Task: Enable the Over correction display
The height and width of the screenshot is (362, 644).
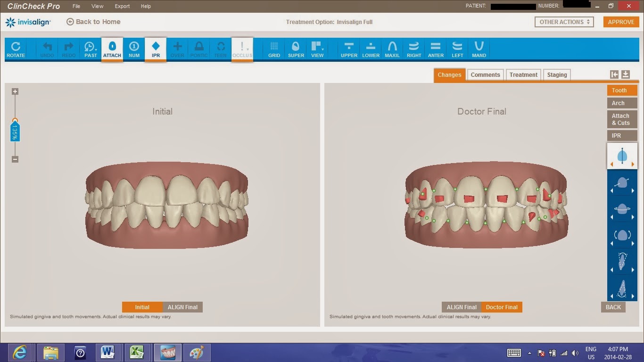Action: 177,49
